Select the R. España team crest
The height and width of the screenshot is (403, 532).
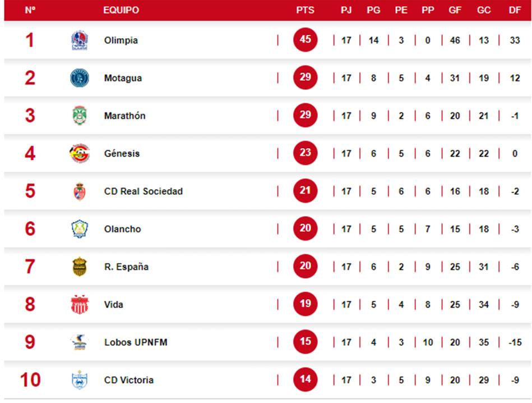click(80, 267)
